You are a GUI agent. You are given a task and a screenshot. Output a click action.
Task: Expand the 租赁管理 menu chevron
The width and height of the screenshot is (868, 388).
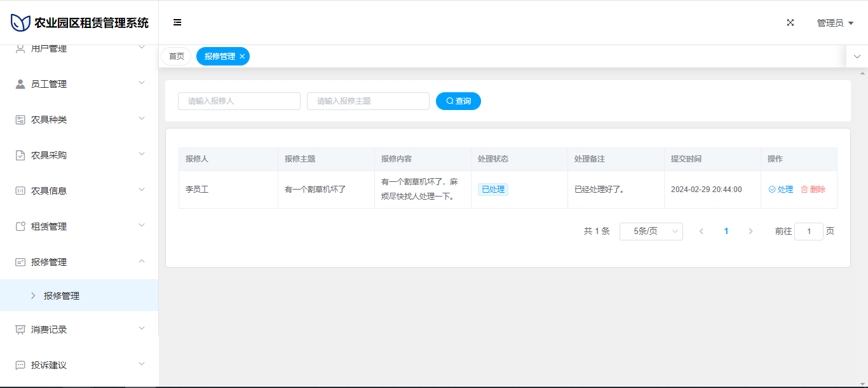point(142,225)
